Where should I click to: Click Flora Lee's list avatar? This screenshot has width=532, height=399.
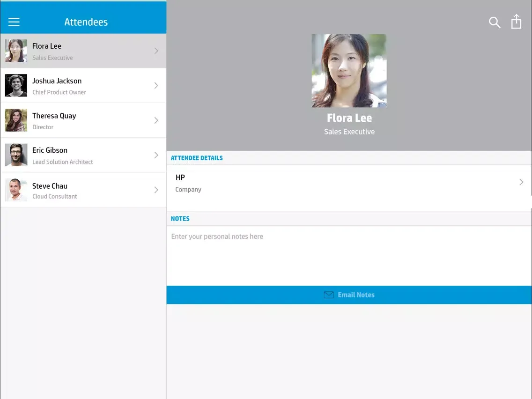point(16,51)
